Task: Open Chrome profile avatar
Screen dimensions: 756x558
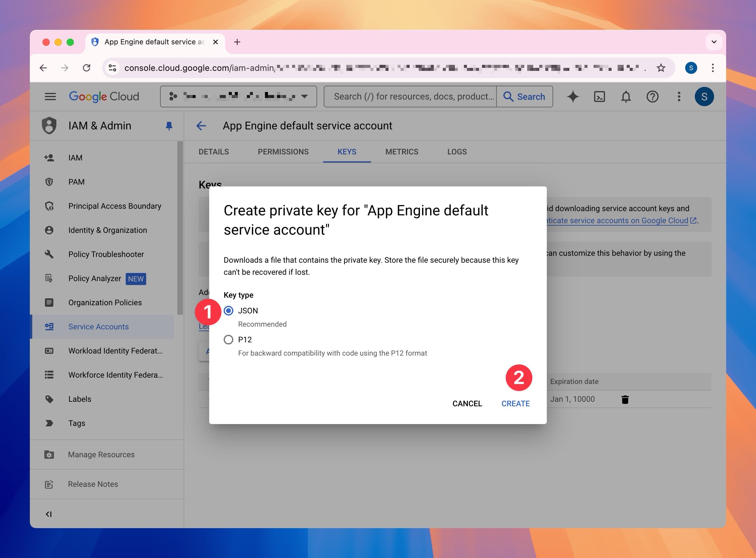Action: tap(691, 68)
